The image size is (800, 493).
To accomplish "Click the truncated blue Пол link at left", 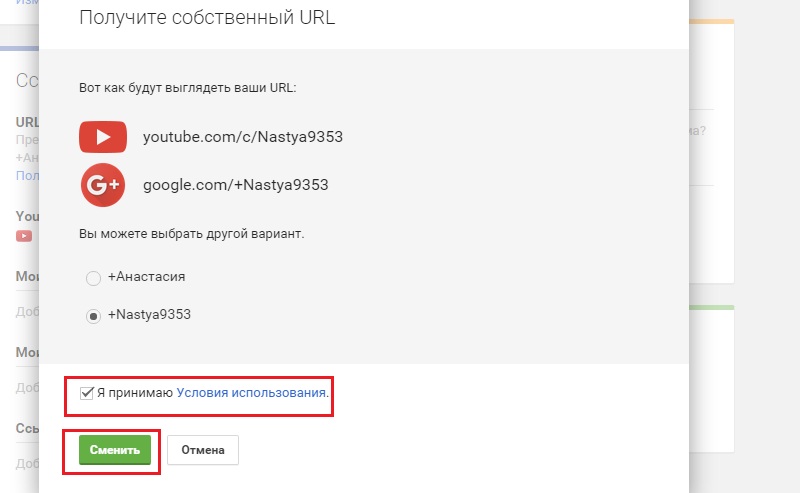I will pos(28,175).
